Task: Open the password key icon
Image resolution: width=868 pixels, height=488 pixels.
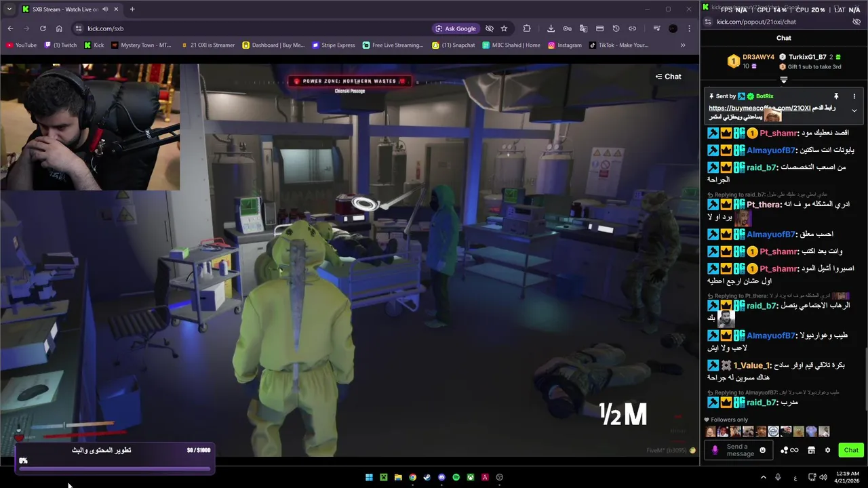Action: click(567, 28)
